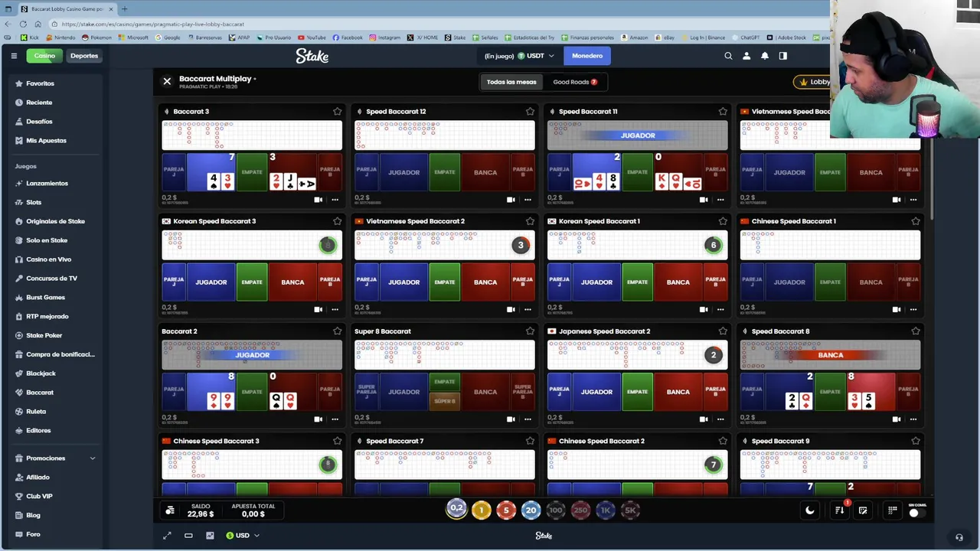Open video camera icon on Baccarat 3
Viewport: 980px width, 551px height.
point(318,200)
